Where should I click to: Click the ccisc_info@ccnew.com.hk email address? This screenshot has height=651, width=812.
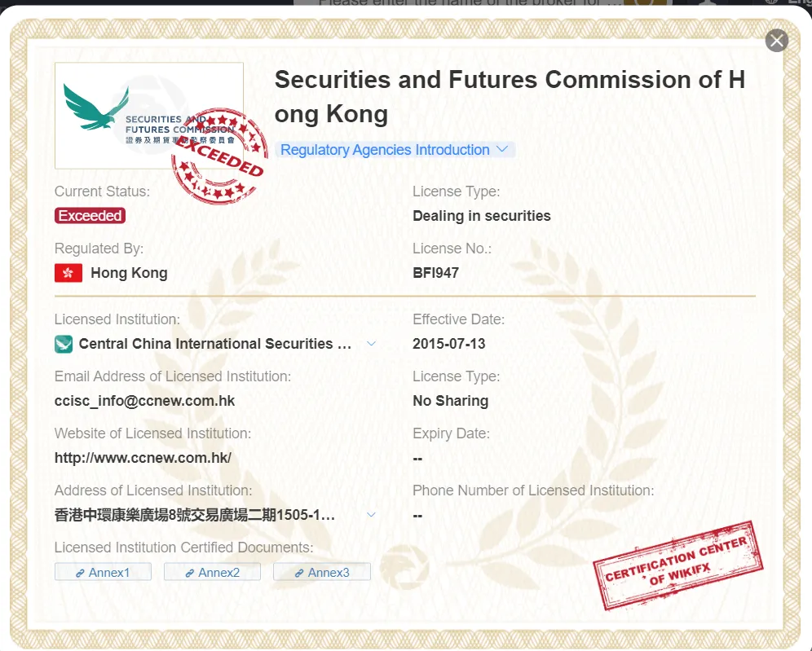144,401
